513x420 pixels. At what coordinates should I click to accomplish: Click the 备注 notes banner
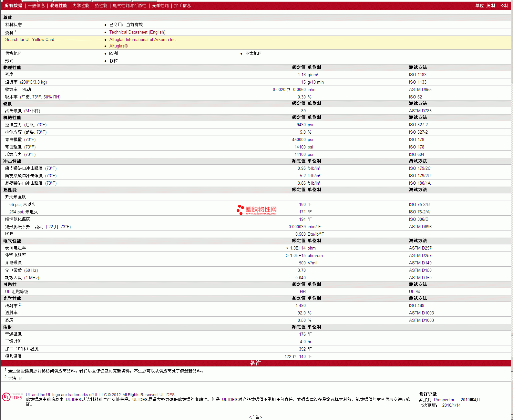point(255,363)
